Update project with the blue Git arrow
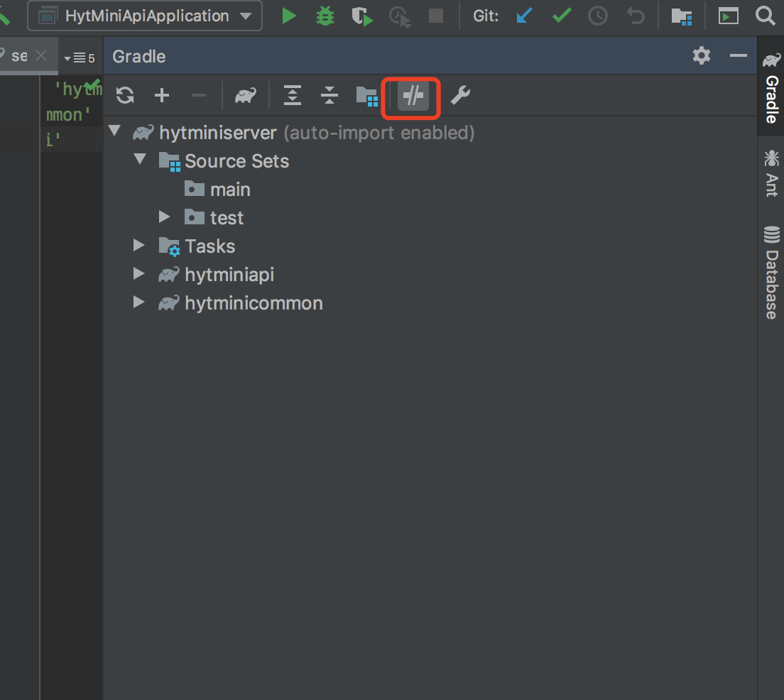 524,16
